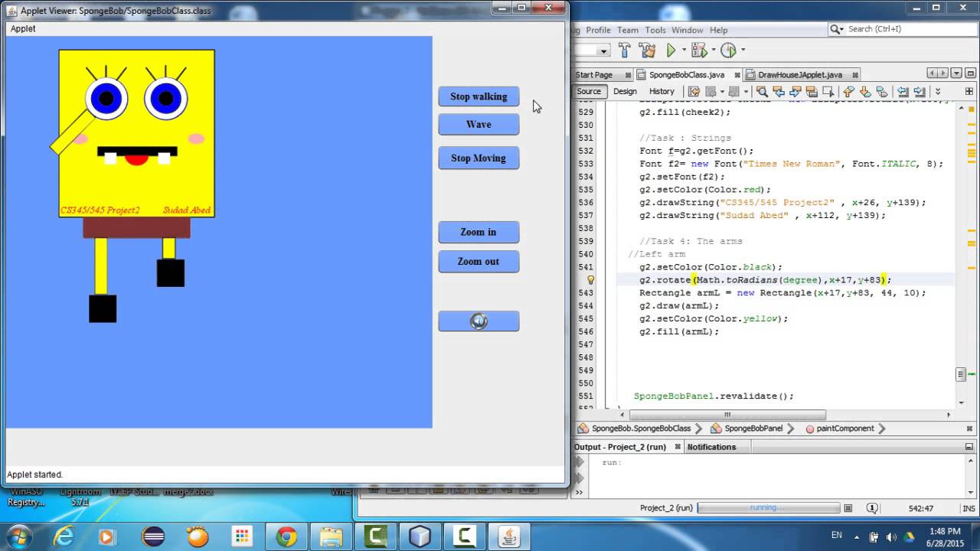Open the Profile Project dropdown arrow
Viewport: 980px width, 551px height.
[x=743, y=51]
